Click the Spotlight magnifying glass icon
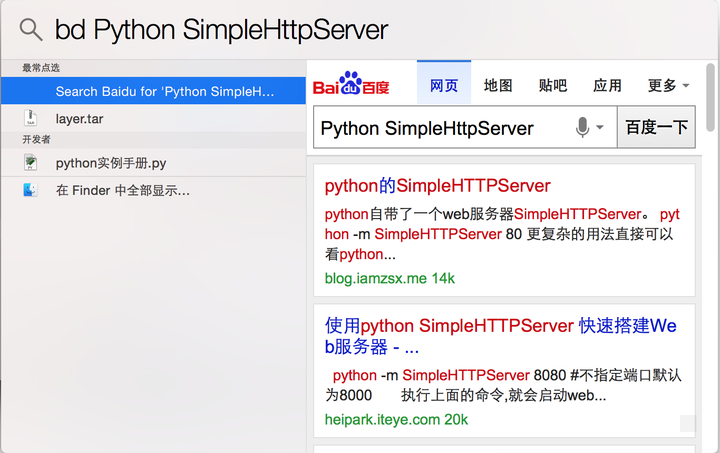 coord(31,30)
